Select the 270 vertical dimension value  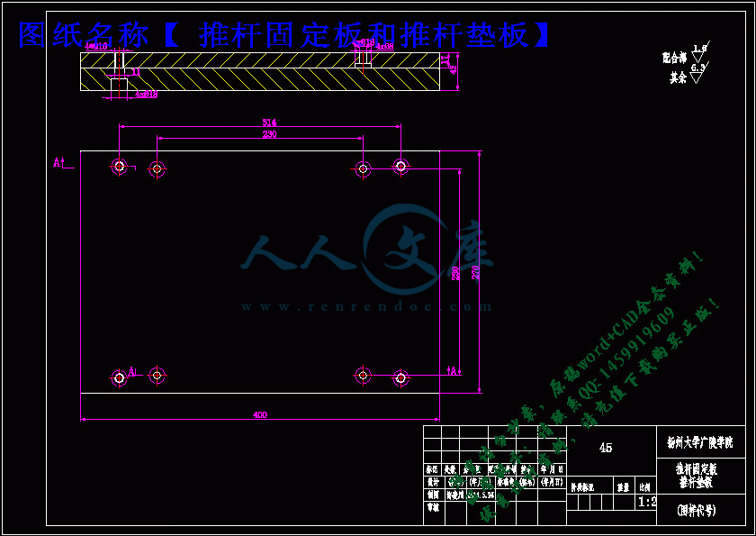[475, 275]
